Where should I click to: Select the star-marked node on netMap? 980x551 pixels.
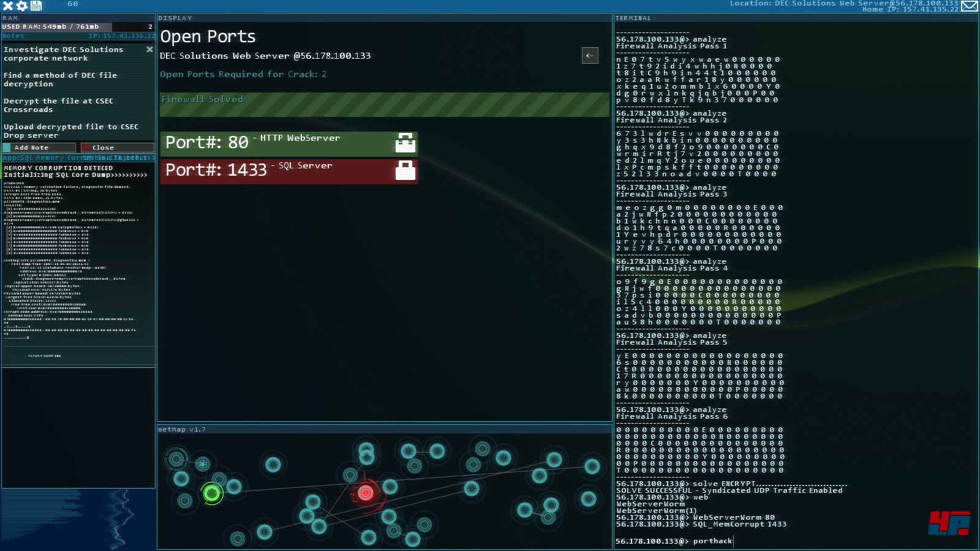coord(203,464)
